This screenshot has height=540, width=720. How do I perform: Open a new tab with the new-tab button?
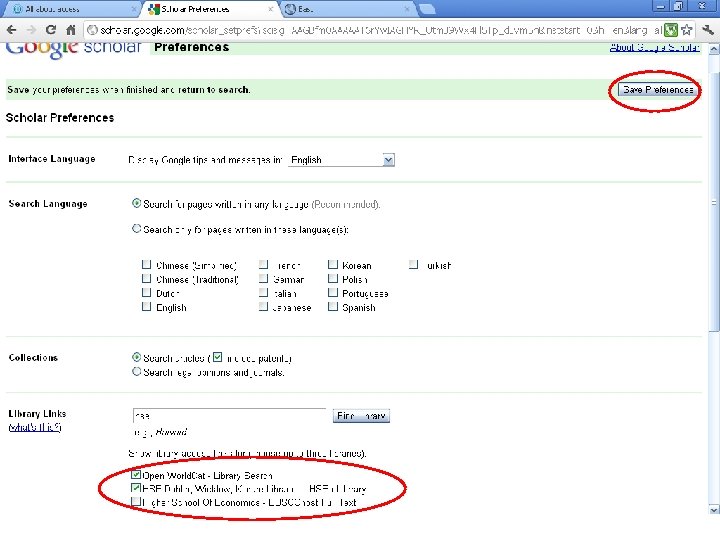(x=427, y=9)
